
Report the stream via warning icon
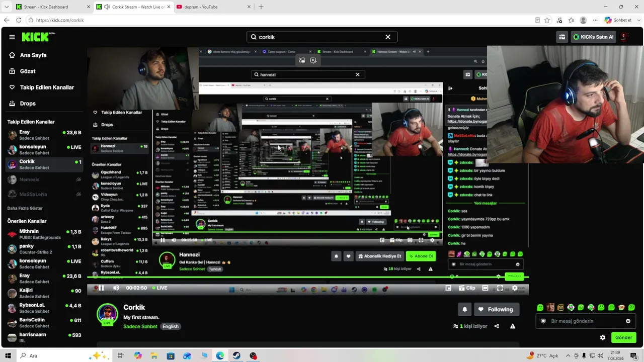(513, 326)
